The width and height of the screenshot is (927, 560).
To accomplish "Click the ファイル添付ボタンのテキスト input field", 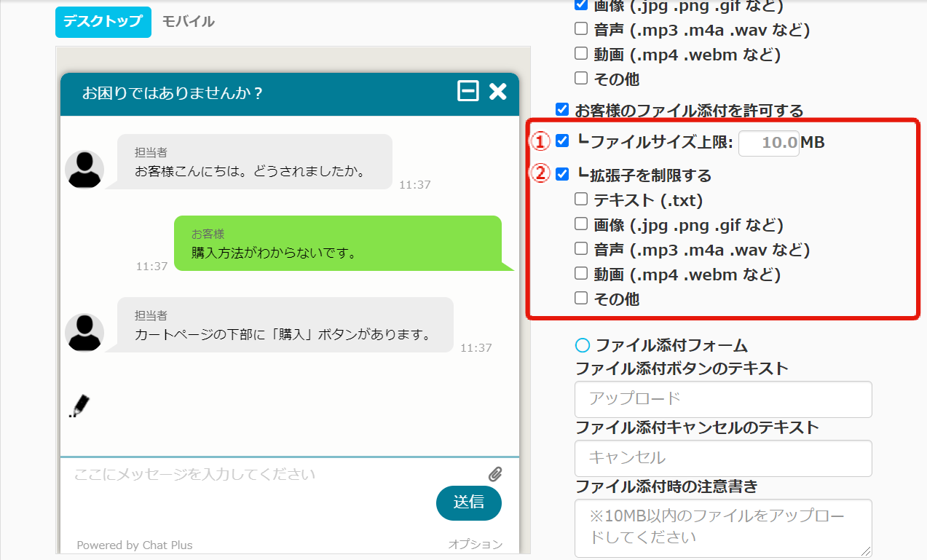I will click(722, 399).
